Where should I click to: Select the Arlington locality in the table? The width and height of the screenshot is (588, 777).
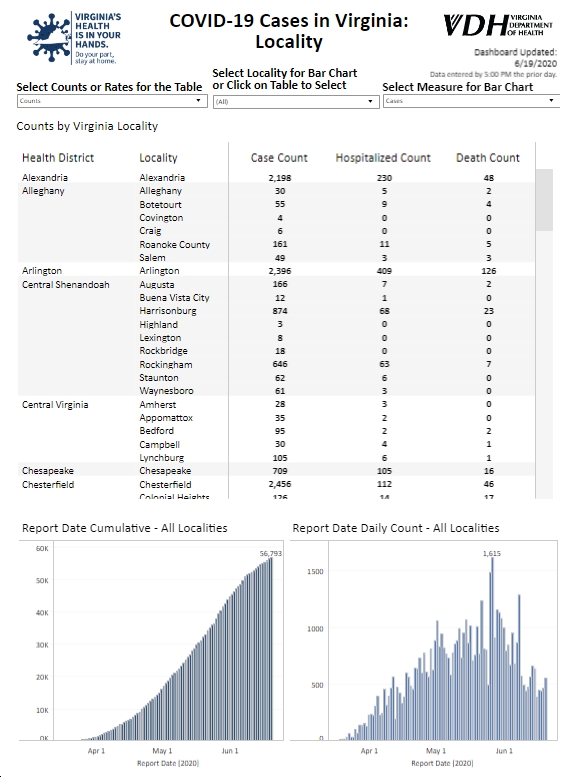[x=159, y=271]
